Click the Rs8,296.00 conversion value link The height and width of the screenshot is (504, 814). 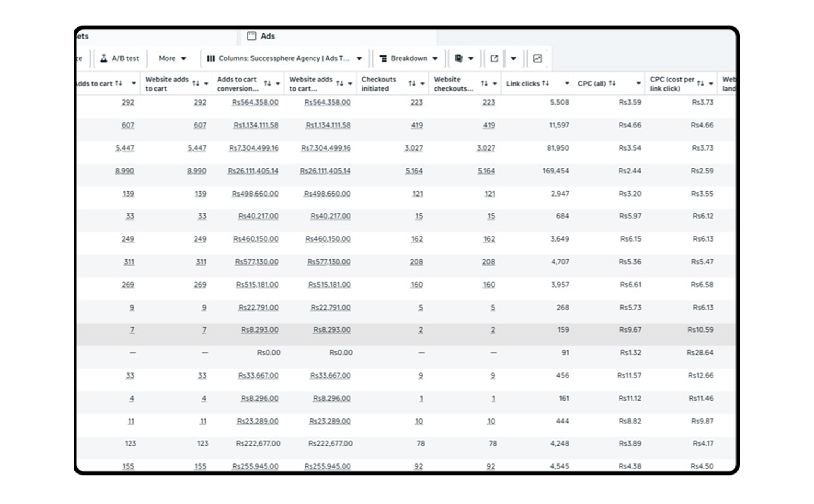click(260, 398)
